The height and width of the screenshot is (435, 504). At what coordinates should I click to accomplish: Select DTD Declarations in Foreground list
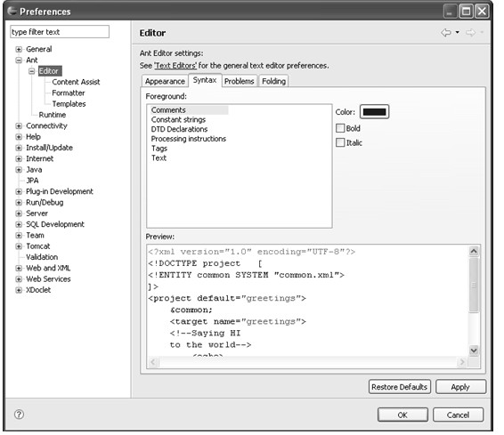pos(179,129)
